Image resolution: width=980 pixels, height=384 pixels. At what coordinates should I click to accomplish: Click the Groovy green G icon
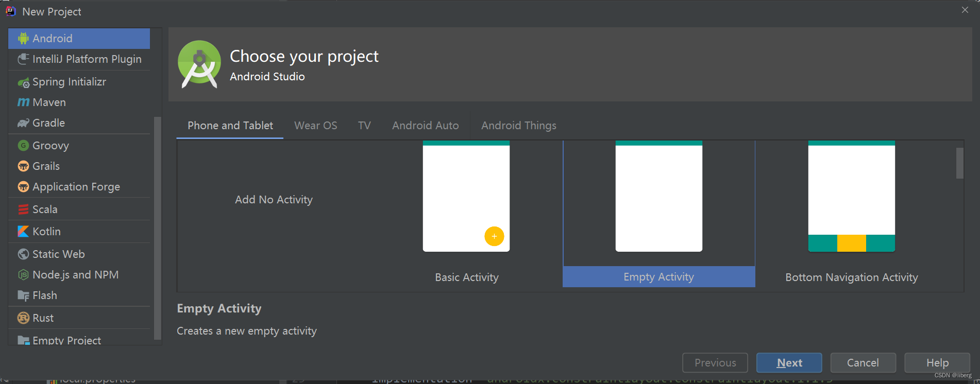(23, 146)
